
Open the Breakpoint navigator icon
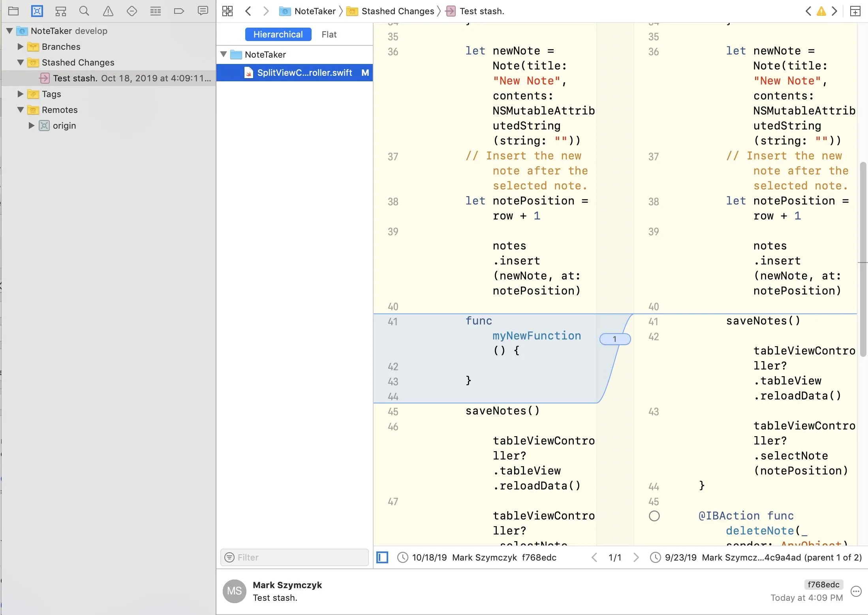[179, 11]
